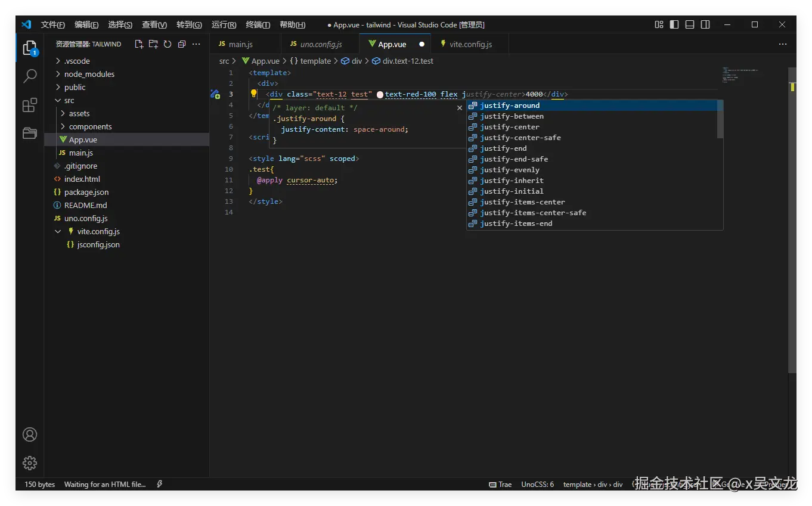Screen dimensions: 812x506
Task: Switch to the uno.config.js tab
Action: click(x=321, y=44)
